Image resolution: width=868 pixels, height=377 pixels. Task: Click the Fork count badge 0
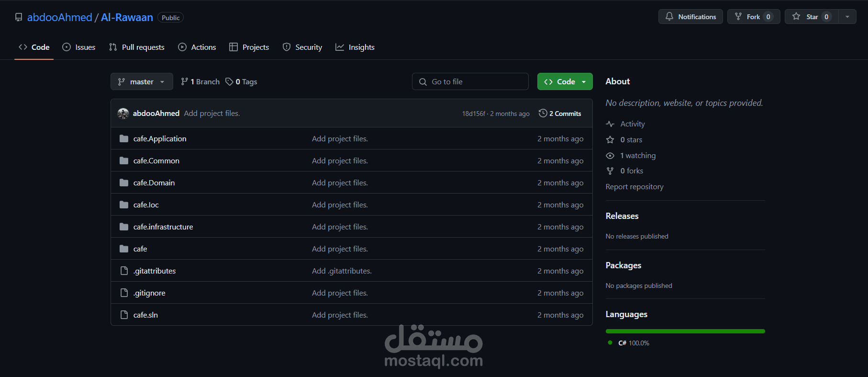(x=768, y=17)
